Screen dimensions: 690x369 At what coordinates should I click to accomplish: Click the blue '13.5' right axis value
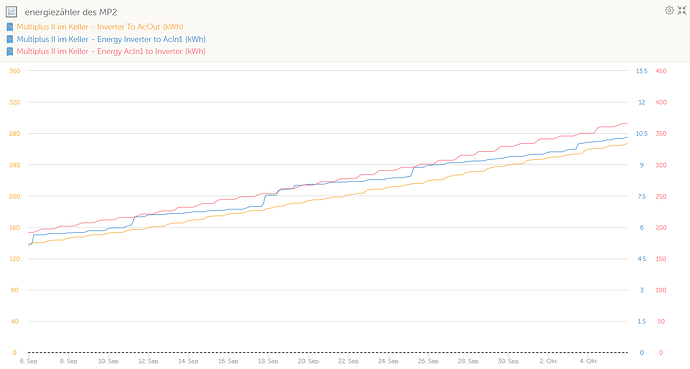tap(642, 71)
